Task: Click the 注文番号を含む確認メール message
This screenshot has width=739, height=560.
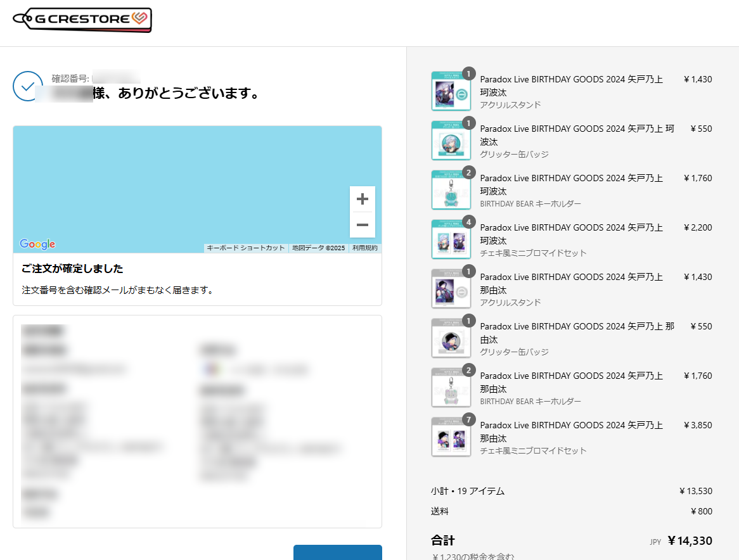Action: coord(117,290)
